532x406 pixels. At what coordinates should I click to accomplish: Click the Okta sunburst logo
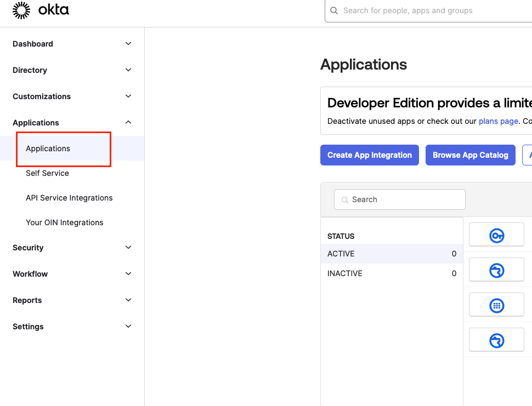[21, 10]
